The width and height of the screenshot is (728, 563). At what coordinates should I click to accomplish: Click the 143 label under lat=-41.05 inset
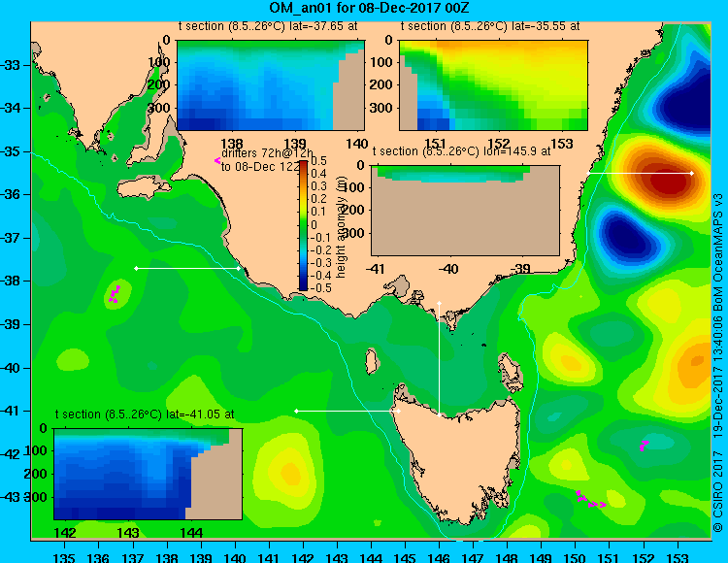pos(128,532)
